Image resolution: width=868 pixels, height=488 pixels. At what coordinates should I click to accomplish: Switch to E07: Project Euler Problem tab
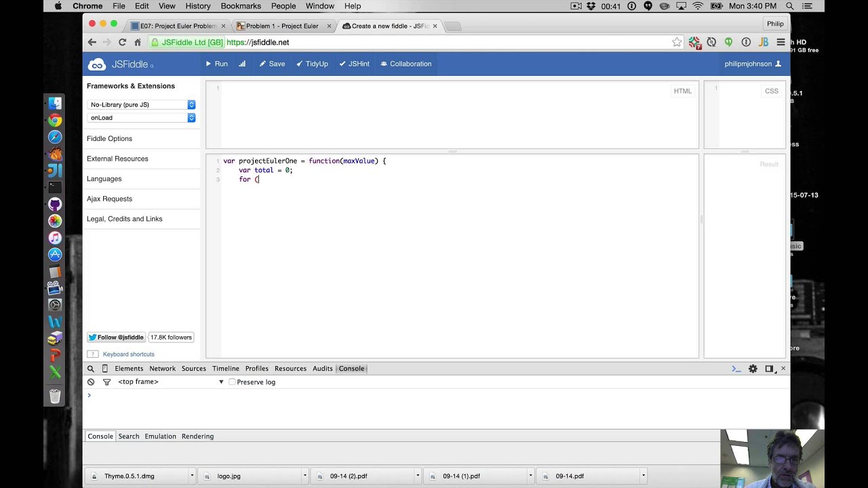pos(178,26)
